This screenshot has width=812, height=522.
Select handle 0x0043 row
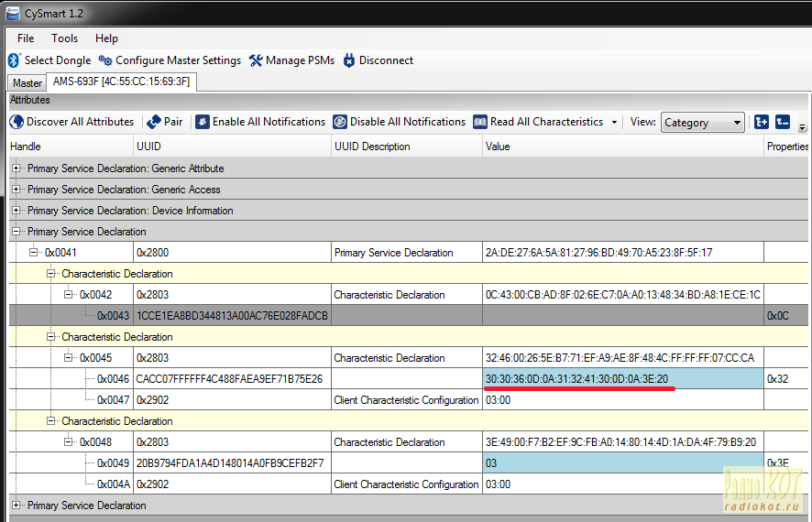click(x=409, y=316)
